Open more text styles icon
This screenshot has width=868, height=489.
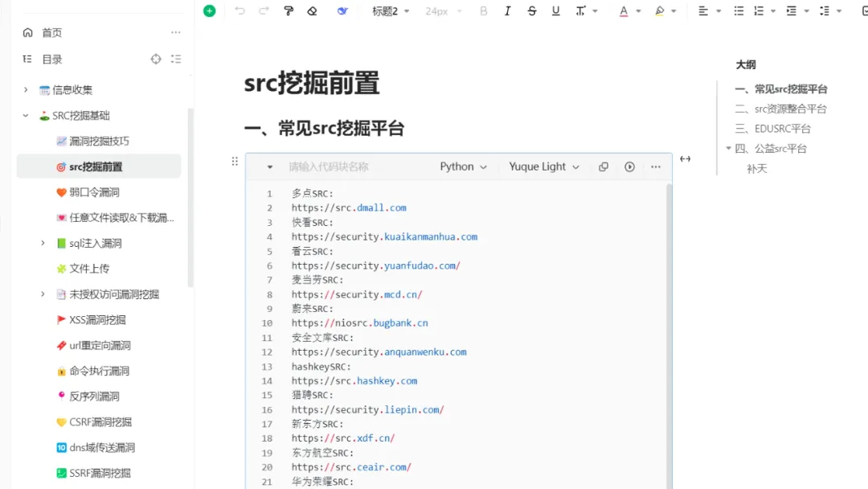[x=580, y=10]
